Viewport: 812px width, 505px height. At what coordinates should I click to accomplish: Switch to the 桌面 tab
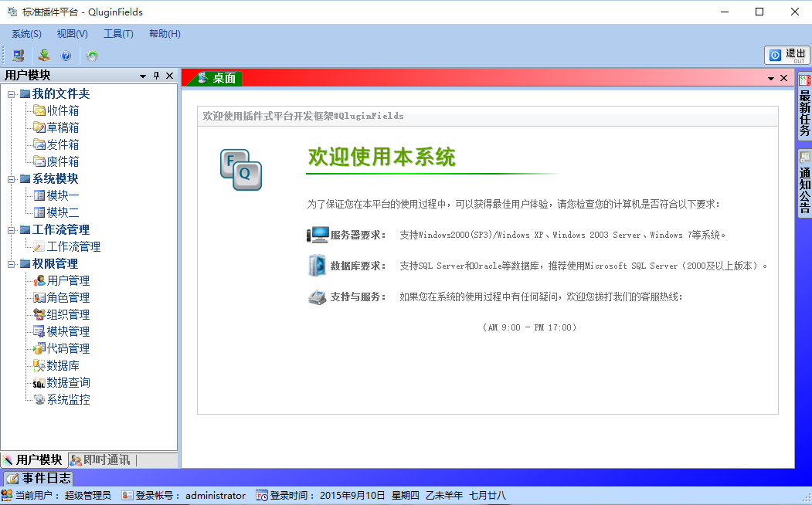tap(216, 78)
